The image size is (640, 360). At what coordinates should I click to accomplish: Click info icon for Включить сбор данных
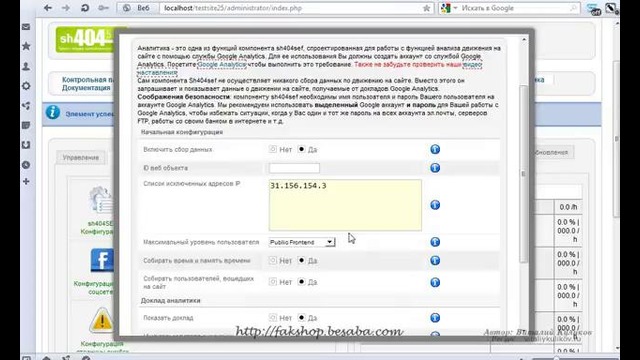pos(435,149)
